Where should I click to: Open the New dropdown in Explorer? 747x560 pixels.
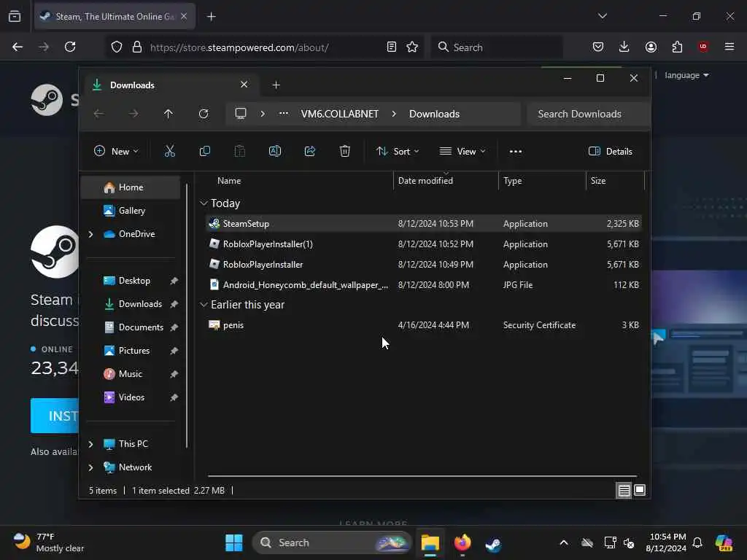pos(116,152)
